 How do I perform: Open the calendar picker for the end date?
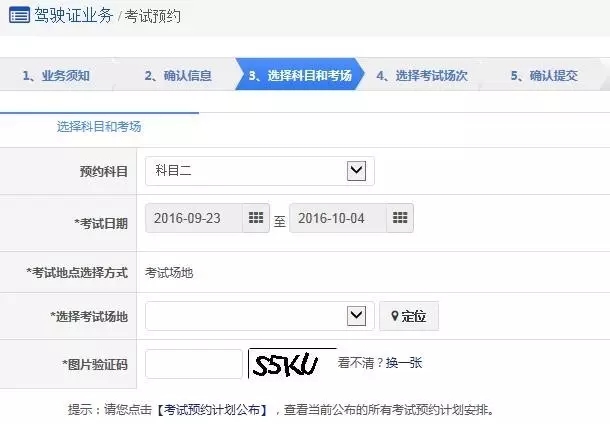[x=400, y=218]
